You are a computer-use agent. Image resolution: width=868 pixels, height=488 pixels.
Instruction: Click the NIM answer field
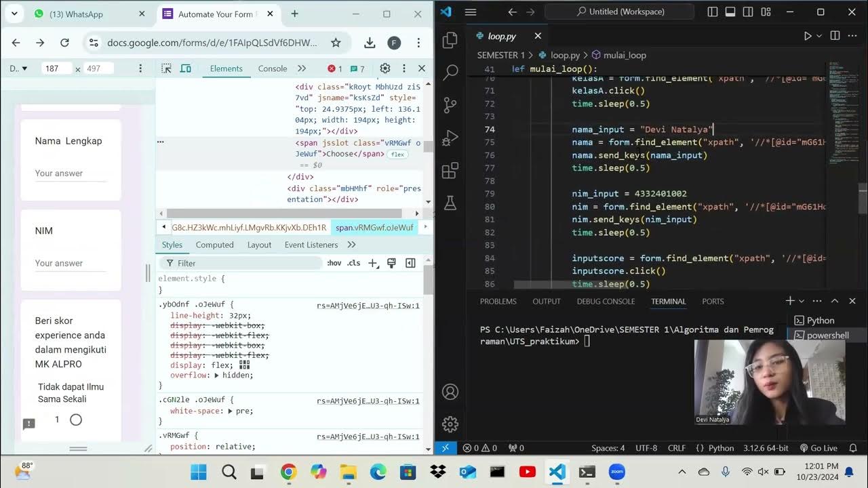coord(71,264)
